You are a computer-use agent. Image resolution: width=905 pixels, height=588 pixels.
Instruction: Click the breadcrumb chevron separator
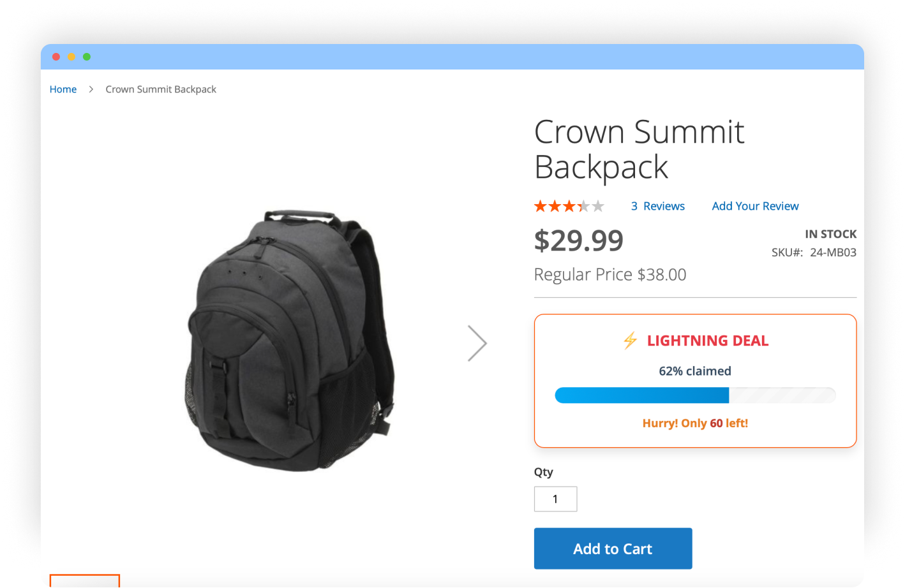91,89
